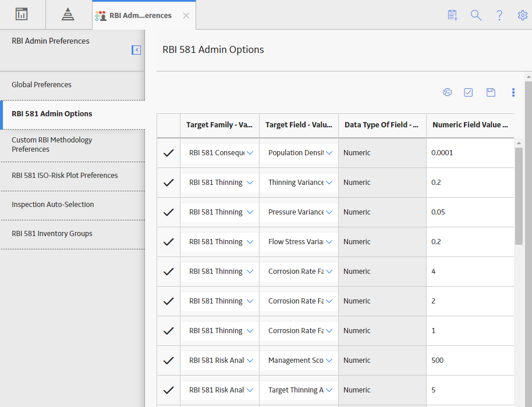The image size is (532, 407).
Task: Open RBI 581 ISO-Risk Plot Preferences
Action: pos(72,176)
